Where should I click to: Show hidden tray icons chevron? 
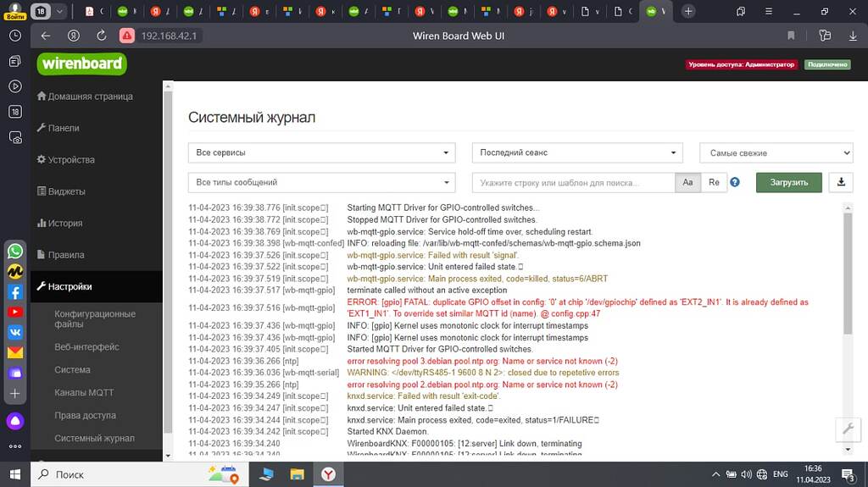pyautogui.click(x=715, y=474)
